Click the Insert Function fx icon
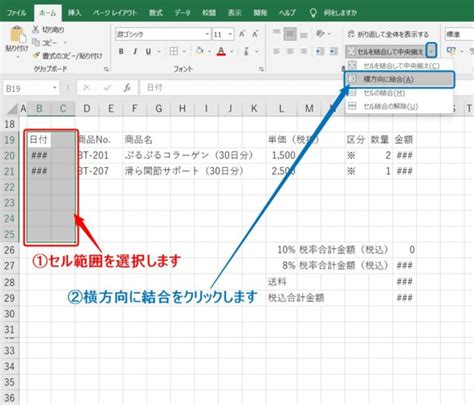This screenshot has width=474, height=405. [x=127, y=88]
